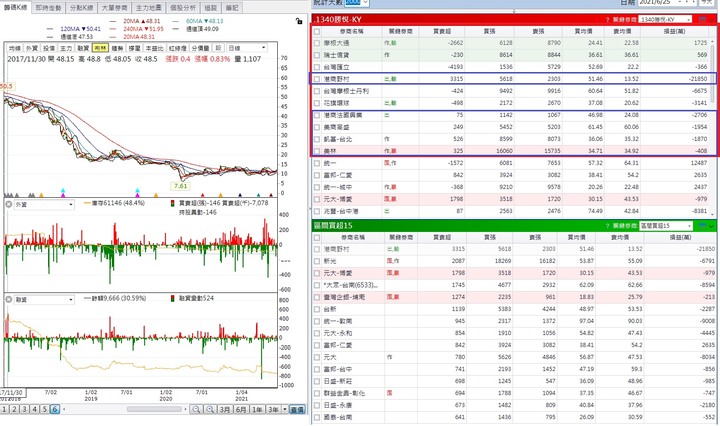Set chart range to 3月

coord(225,409)
